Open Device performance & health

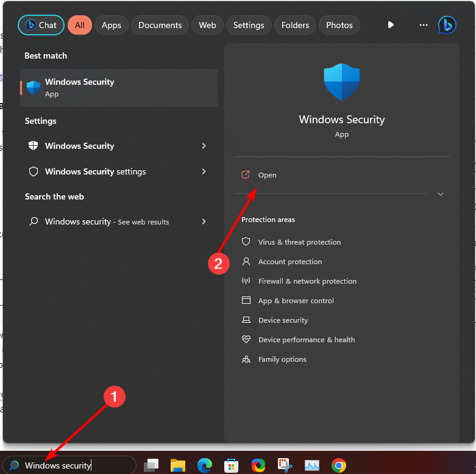click(307, 340)
